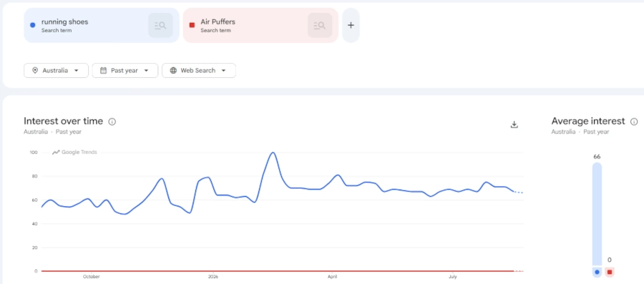Click the red legend square under average bar

610,272
